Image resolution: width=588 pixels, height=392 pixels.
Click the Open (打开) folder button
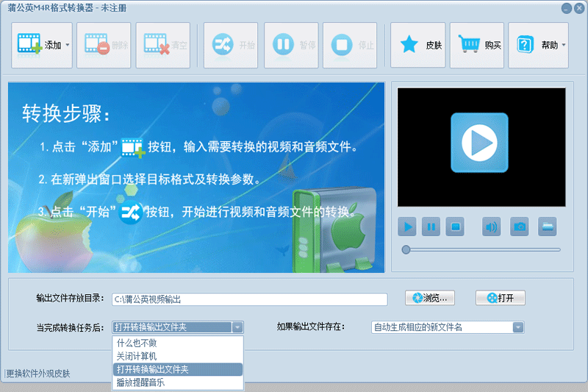[501, 298]
